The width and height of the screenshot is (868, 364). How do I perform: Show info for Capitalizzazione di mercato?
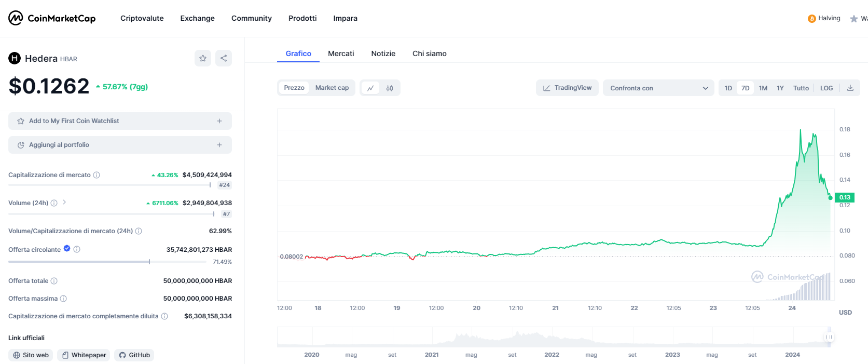tap(97, 175)
